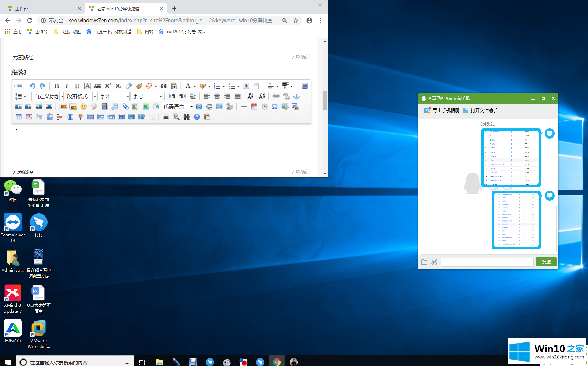This screenshot has height=366, width=588.
Task: Insert music note icon
Action: click(115, 107)
